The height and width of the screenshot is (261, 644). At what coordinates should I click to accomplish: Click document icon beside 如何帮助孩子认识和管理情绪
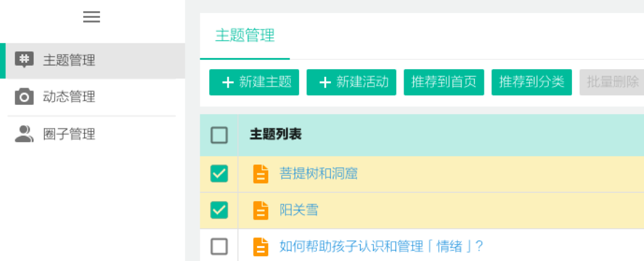261,247
